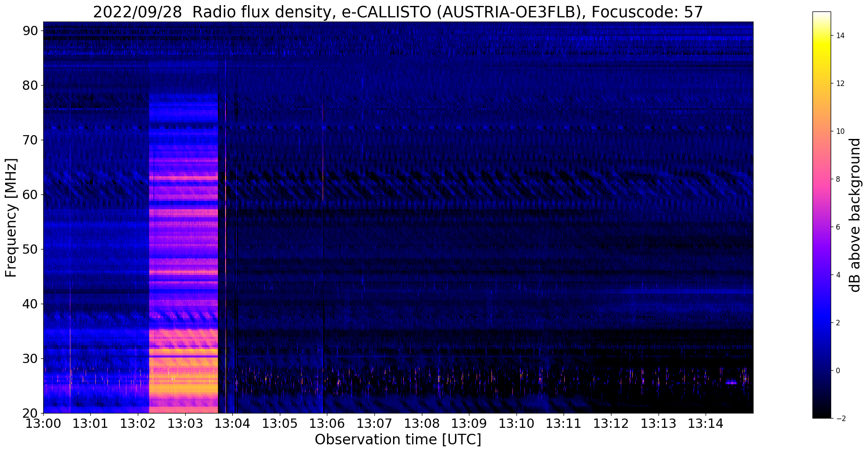The image size is (868, 452).
Task: Click the 40 MHz frequency tick label
Action: [30, 304]
